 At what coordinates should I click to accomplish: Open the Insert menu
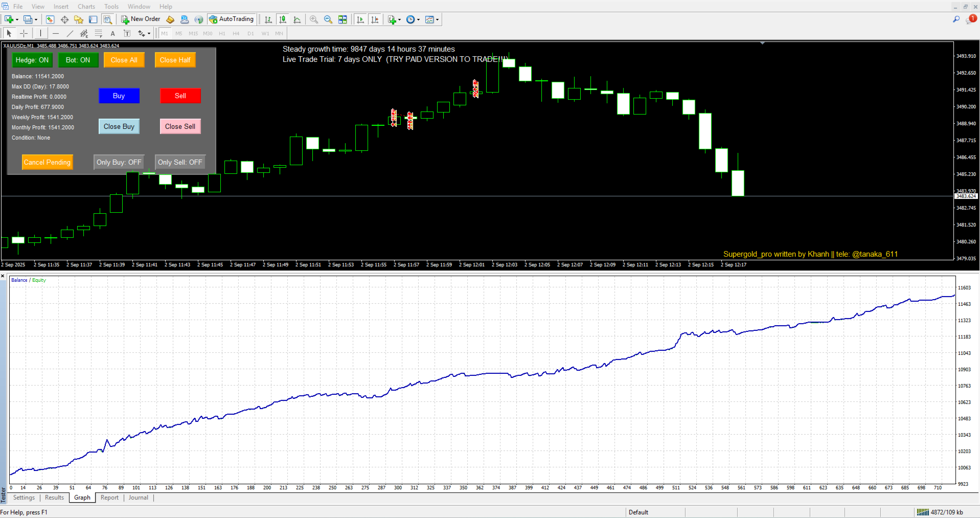click(61, 7)
